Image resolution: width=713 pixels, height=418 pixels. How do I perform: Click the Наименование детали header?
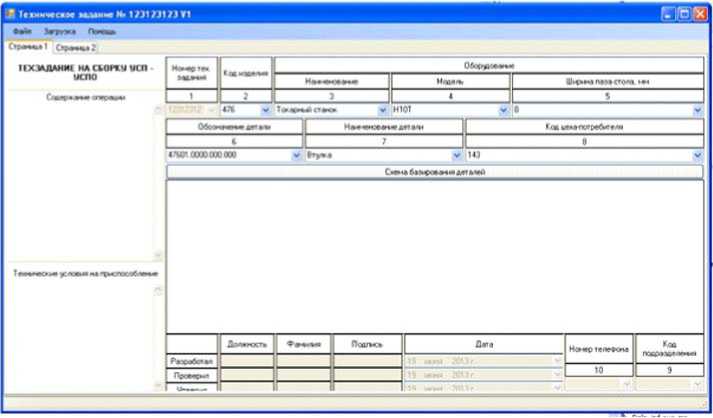[384, 126]
